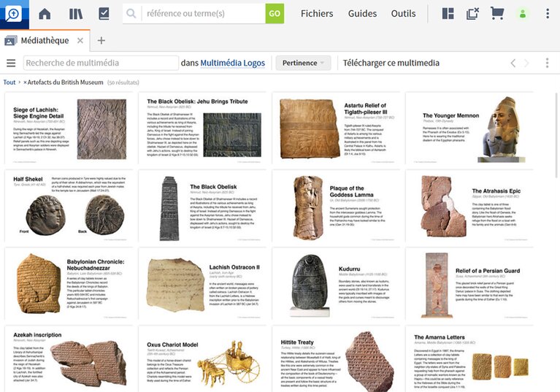This screenshot has height=392, width=560.
Task: Open 'Babylonian Chronicle: Nebuchadnezzar' card
Action: tap(69, 284)
